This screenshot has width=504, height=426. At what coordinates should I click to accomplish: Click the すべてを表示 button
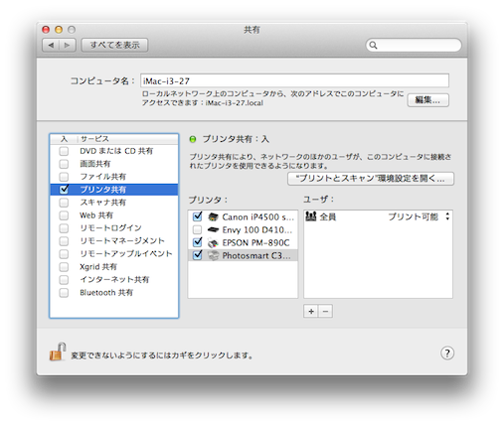114,45
